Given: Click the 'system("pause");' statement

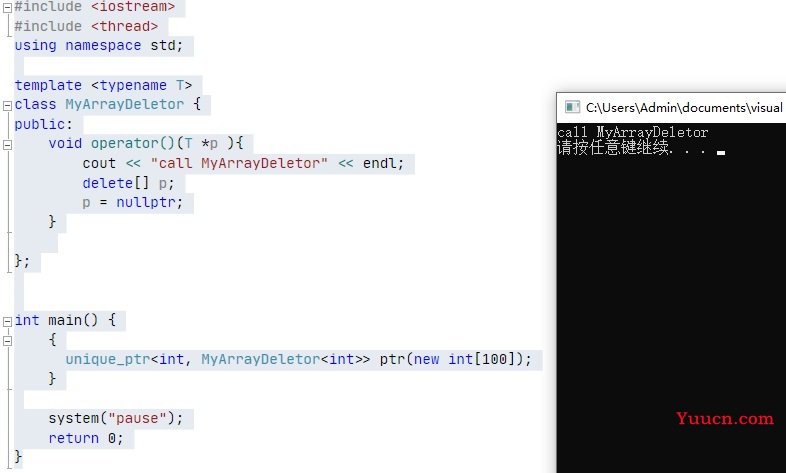Looking at the screenshot, I should (116, 418).
